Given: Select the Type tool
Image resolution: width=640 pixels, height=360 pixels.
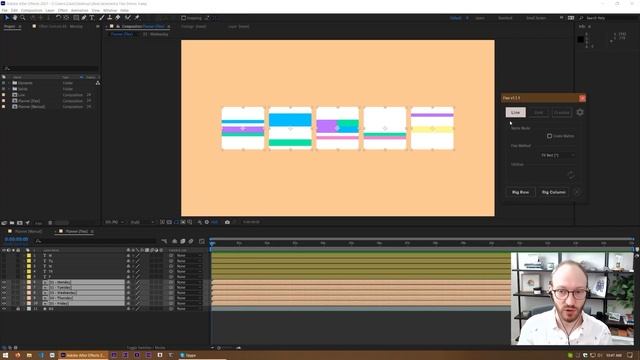Looking at the screenshot, I should [92, 18].
